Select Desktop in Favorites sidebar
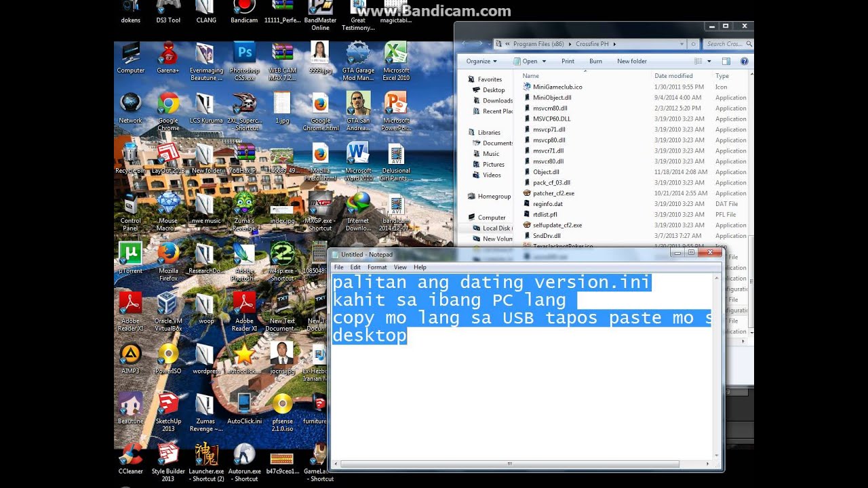Viewport: 868px width, 488px height. [x=493, y=90]
